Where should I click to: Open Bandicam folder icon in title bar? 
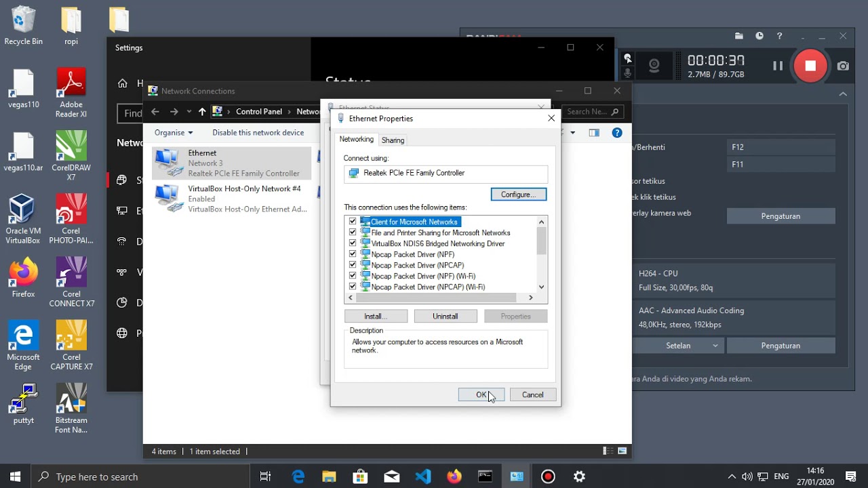(739, 36)
